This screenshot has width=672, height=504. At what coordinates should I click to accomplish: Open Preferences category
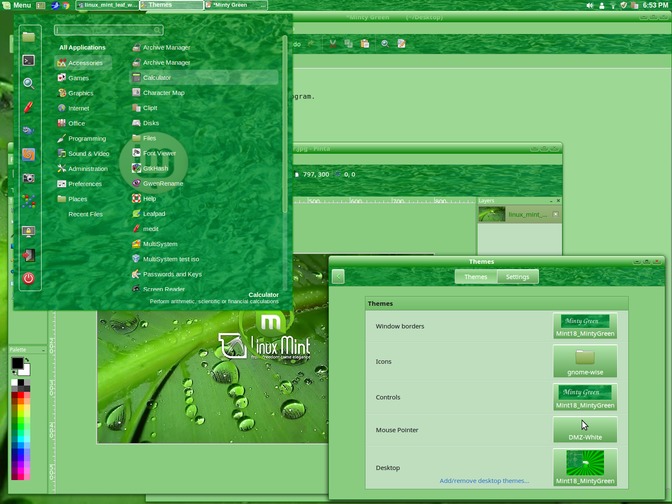pyautogui.click(x=79, y=183)
